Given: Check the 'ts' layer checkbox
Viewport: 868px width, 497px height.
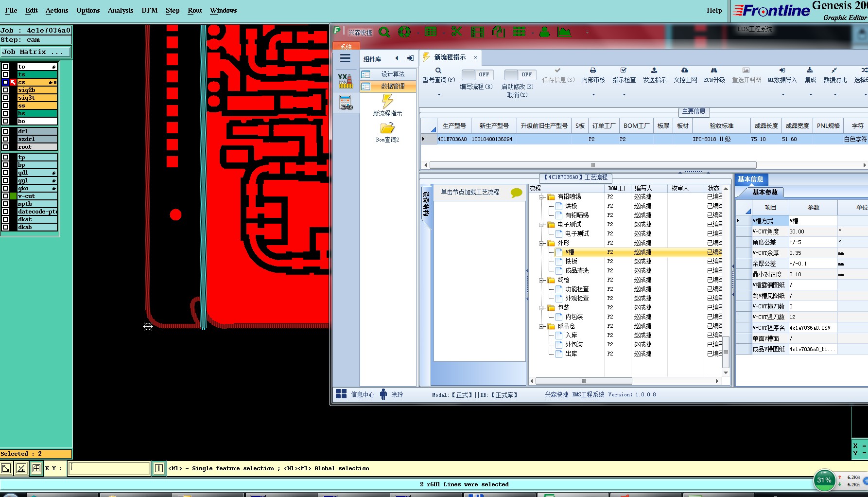Looking at the screenshot, I should point(5,74).
